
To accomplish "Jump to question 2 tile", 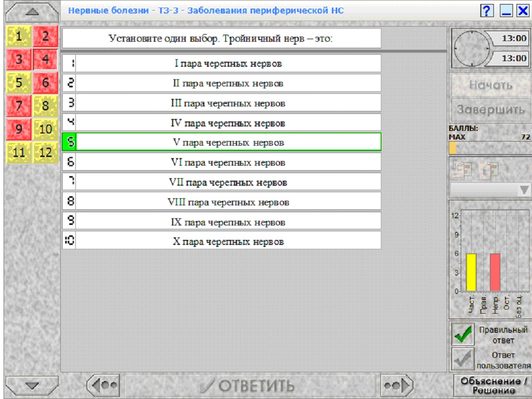I will coord(46,36).
